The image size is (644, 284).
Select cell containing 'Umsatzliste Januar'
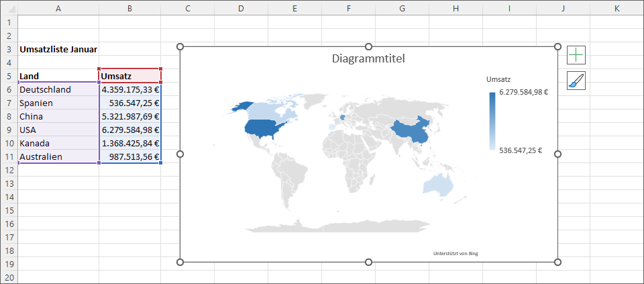coord(58,49)
